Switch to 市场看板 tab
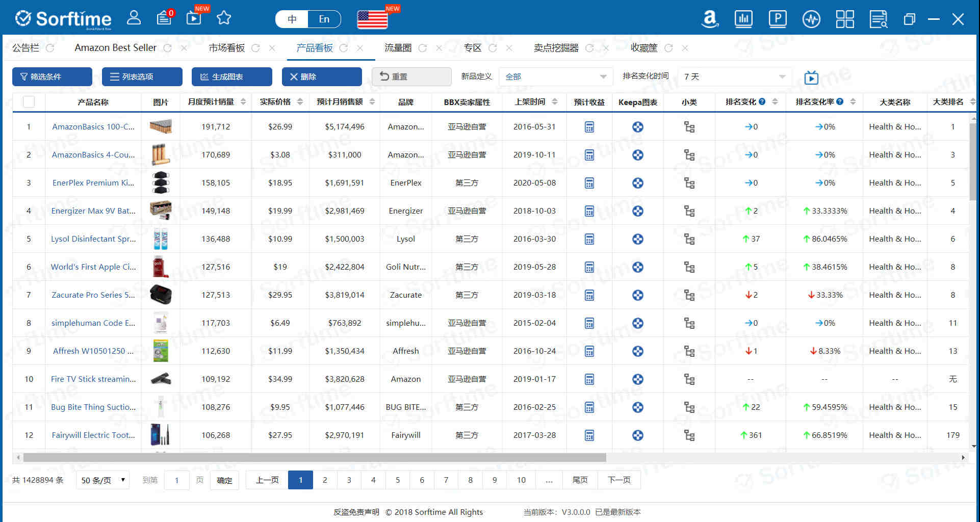Image resolution: width=980 pixels, height=522 pixels. click(x=227, y=48)
